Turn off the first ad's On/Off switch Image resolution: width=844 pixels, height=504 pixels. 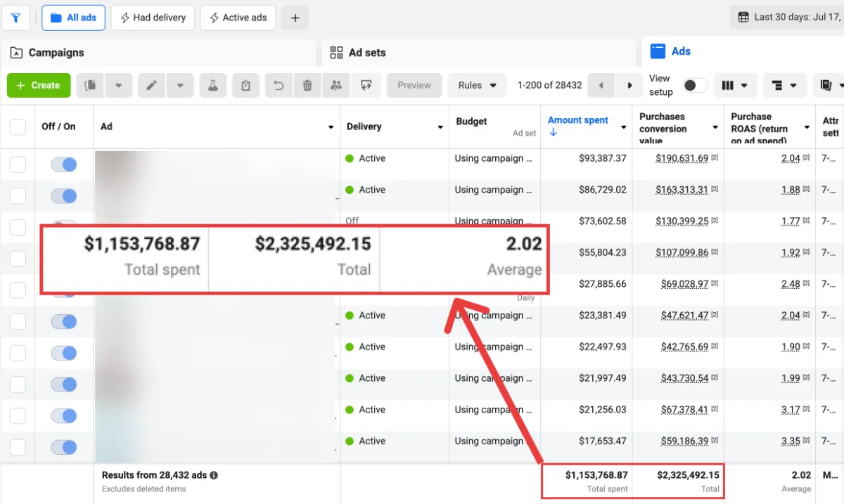63,164
